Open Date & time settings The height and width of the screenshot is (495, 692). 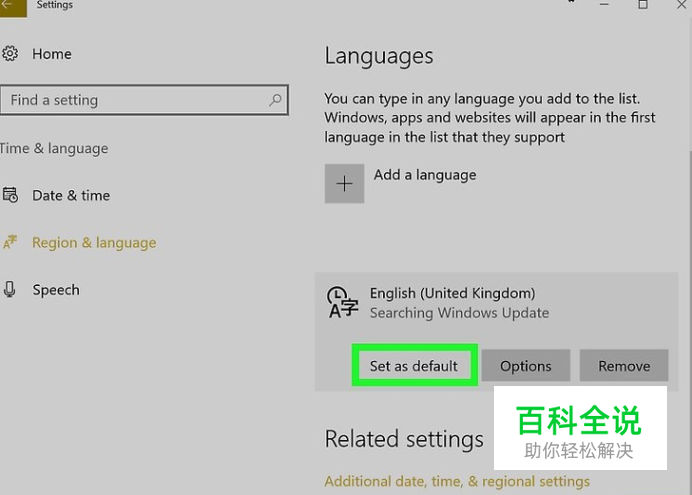click(71, 195)
